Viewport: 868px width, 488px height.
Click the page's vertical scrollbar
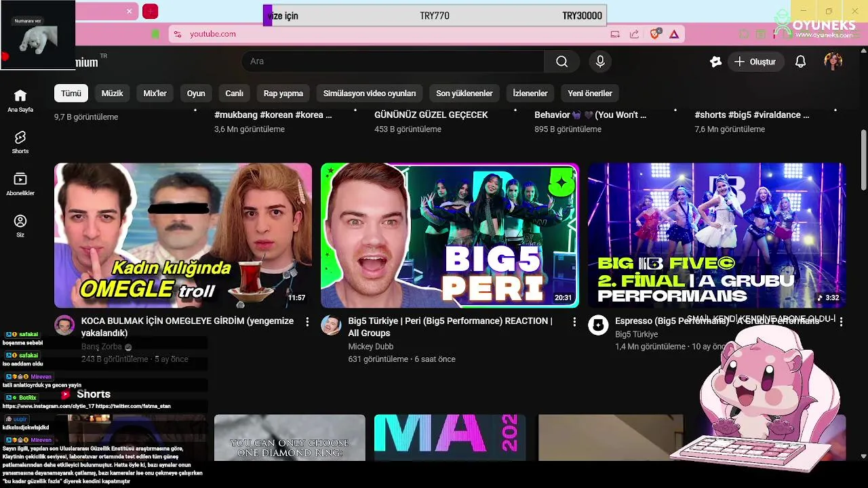coord(863,159)
